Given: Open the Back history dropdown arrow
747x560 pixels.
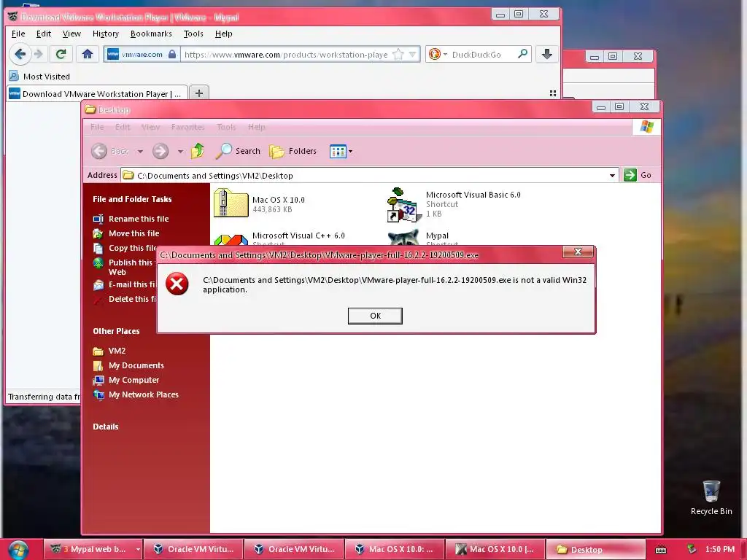Looking at the screenshot, I should click(x=140, y=152).
